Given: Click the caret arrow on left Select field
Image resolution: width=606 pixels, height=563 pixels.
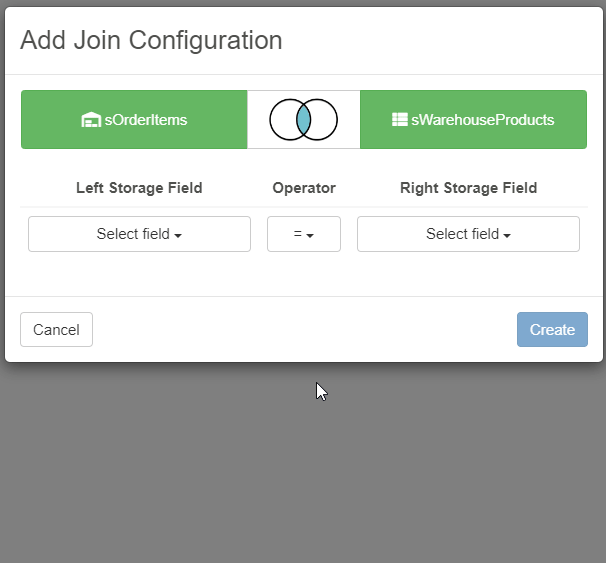Looking at the screenshot, I should tap(178, 236).
